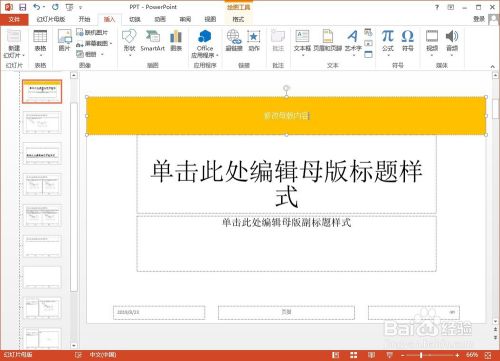Open the 表格 (Table) insert dropdown

point(40,42)
